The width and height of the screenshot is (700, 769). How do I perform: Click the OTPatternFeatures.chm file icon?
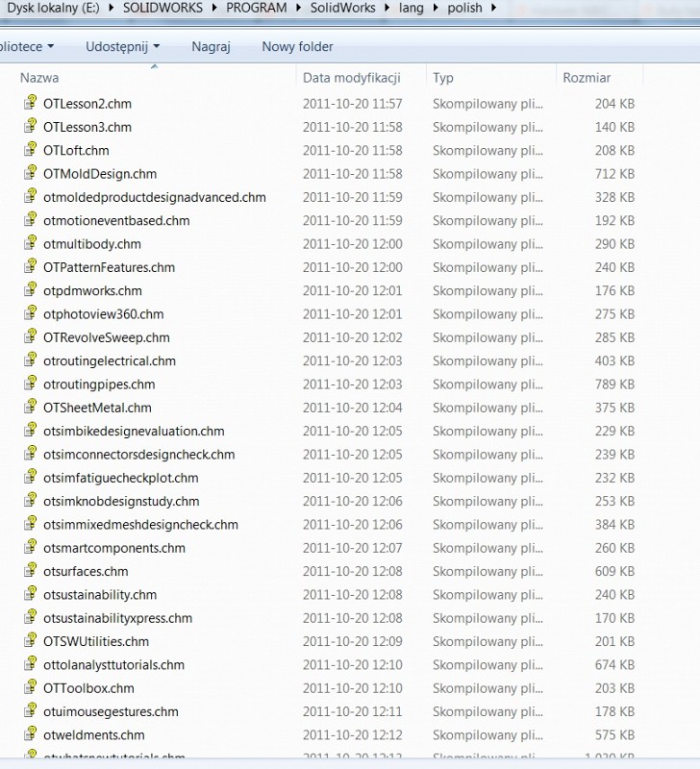tap(31, 266)
